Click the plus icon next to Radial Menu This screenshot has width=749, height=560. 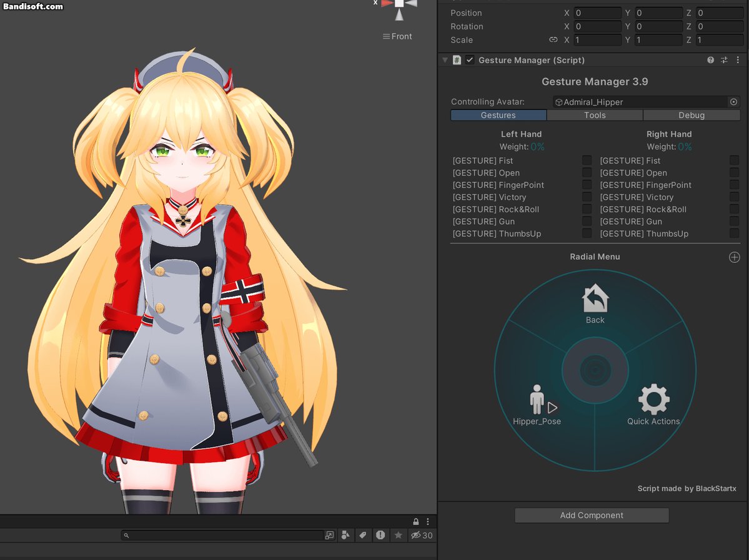click(734, 257)
